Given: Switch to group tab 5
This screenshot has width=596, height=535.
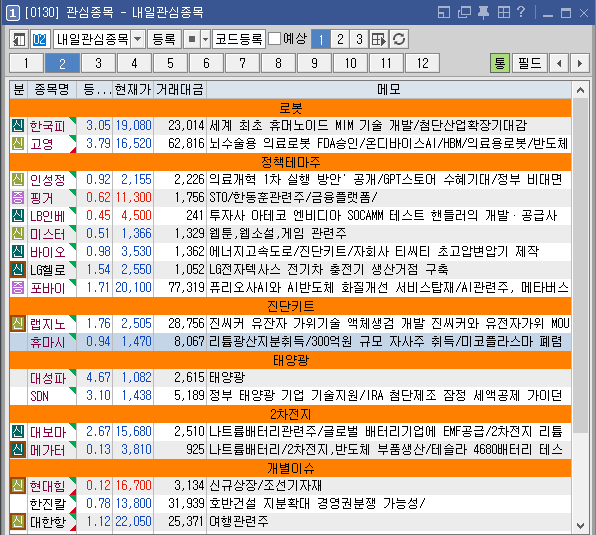Looking at the screenshot, I should tap(170, 63).
